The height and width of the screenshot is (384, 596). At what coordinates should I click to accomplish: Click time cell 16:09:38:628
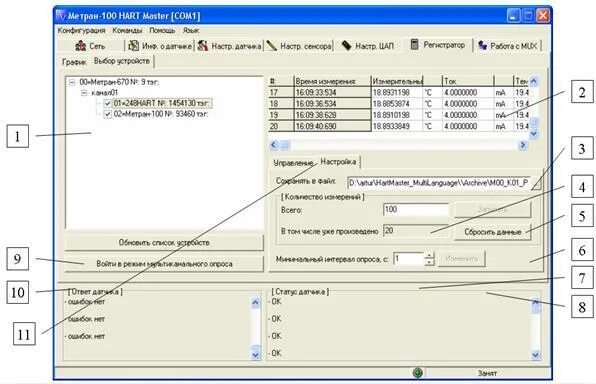coord(332,115)
